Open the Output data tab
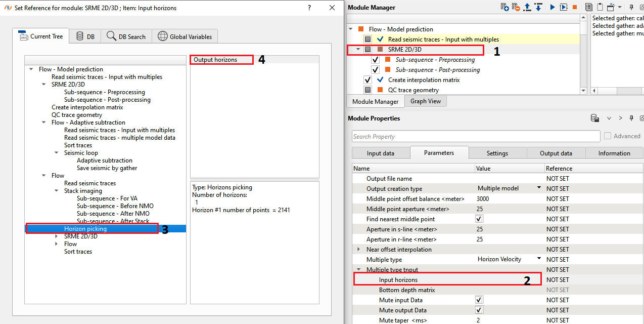This screenshot has width=644, height=324. (556, 153)
